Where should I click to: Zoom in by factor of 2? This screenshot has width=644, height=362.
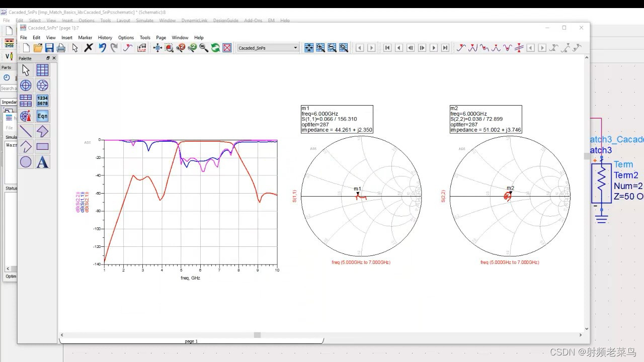coord(181,48)
